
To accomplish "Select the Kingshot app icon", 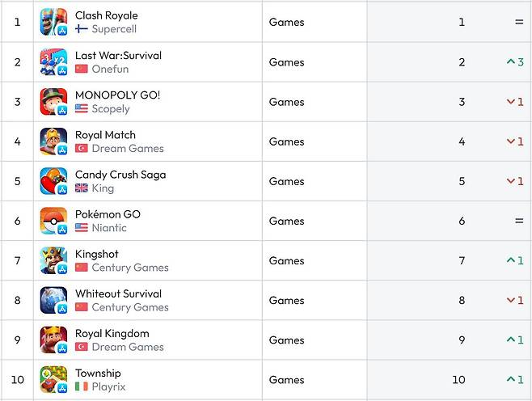I will tap(53, 260).
